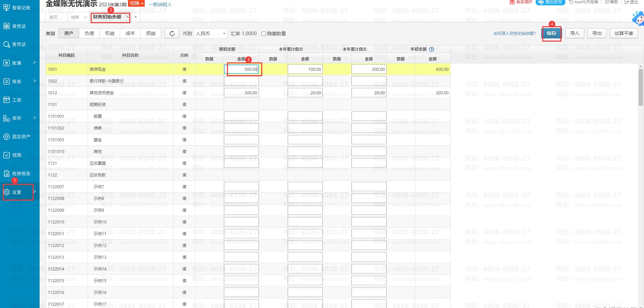The width and height of the screenshot is (644, 308).
Task: Switch to the 损益 category tab
Action: tap(151, 34)
